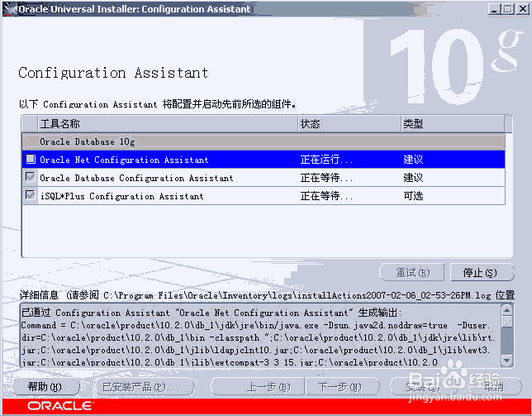Select the Oracle Net Configuration Assistant row
The width and height of the screenshot is (532, 416).
click(264, 160)
